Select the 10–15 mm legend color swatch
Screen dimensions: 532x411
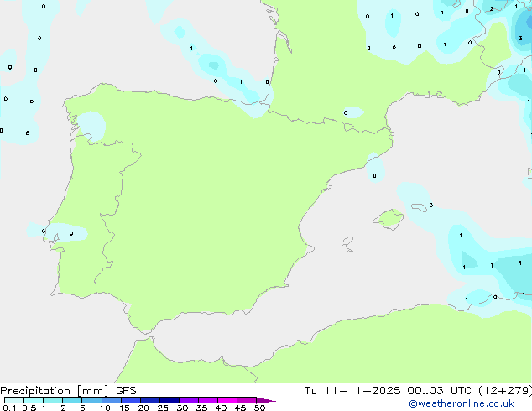click(x=112, y=400)
